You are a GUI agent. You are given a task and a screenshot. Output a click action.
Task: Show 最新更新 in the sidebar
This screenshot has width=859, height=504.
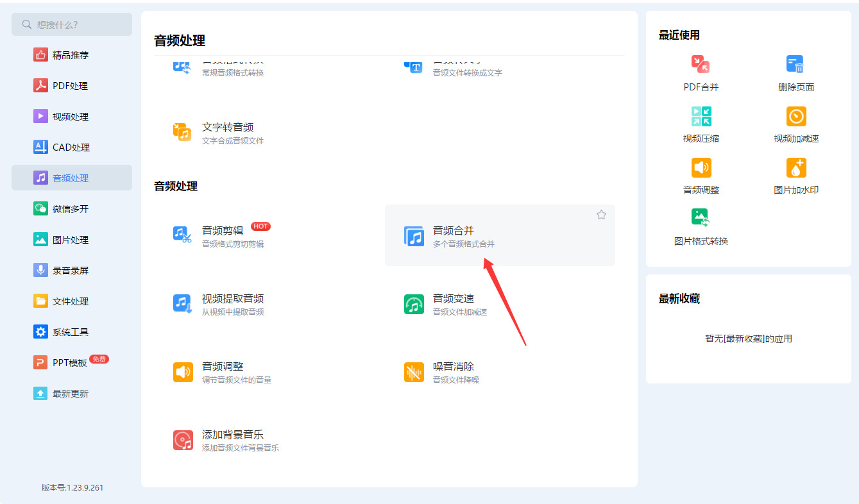click(72, 394)
